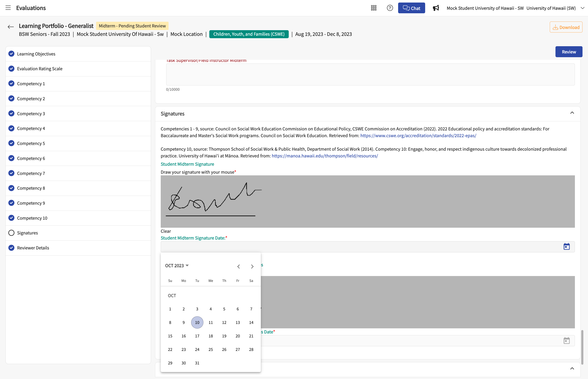588x379 pixels.
Task: Go to next month in calendar
Action: 252,266
